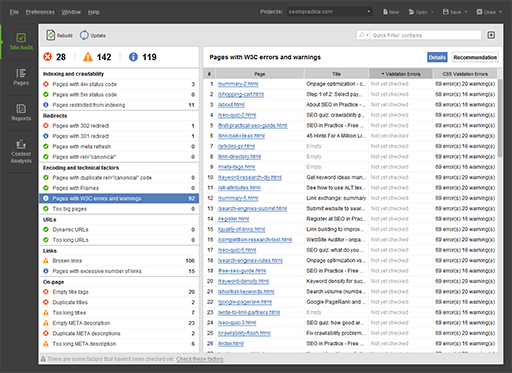Click the Rebuild toolbar icon
This screenshot has height=373, width=512.
tap(51, 35)
